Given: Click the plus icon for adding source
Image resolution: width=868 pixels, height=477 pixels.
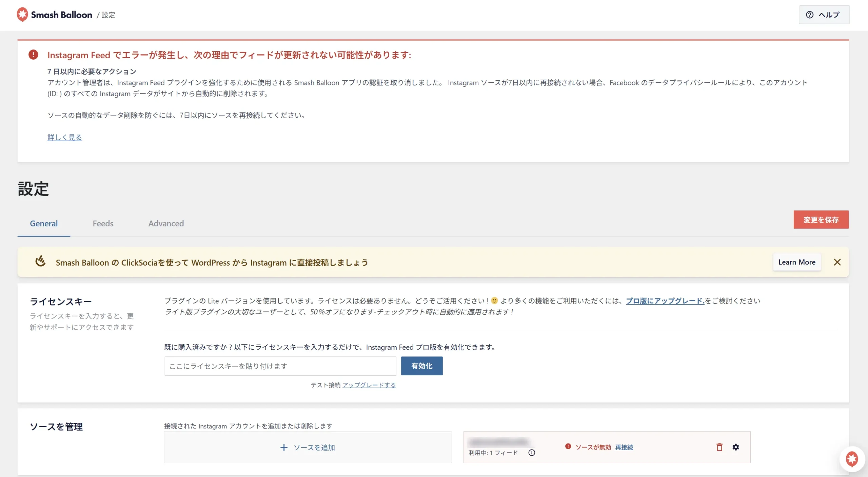Looking at the screenshot, I should click(x=284, y=448).
